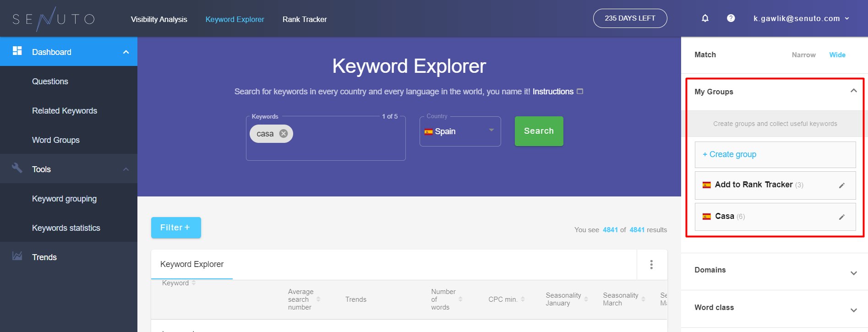Click the Senuto logo

[53, 19]
